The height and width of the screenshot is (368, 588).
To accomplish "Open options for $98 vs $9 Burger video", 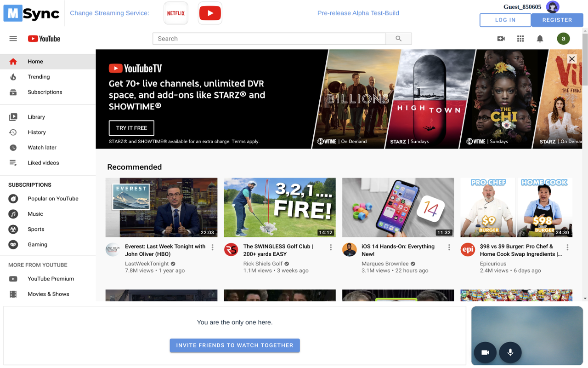I will pyautogui.click(x=567, y=247).
